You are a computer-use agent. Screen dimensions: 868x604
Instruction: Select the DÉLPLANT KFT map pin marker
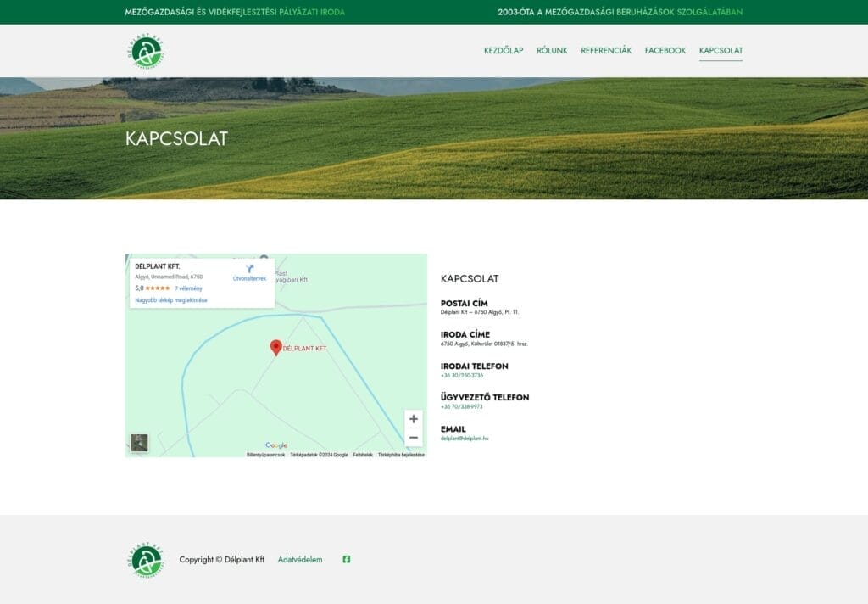(275, 347)
